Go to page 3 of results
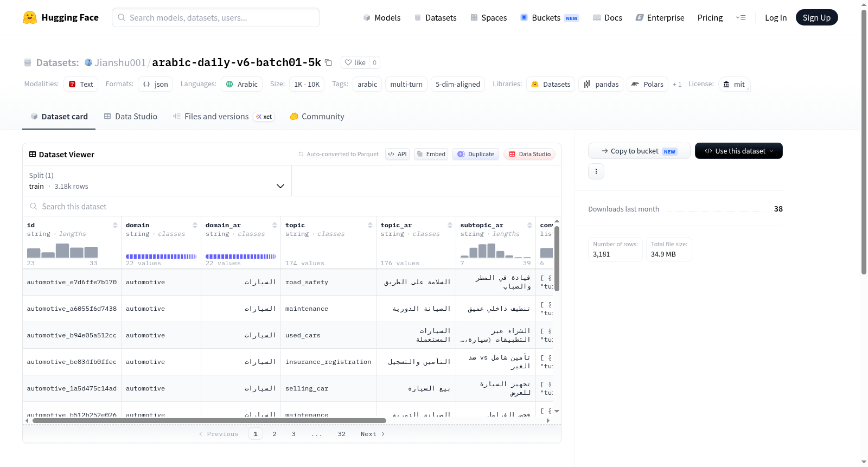Image resolution: width=868 pixels, height=467 pixels. [x=293, y=434]
